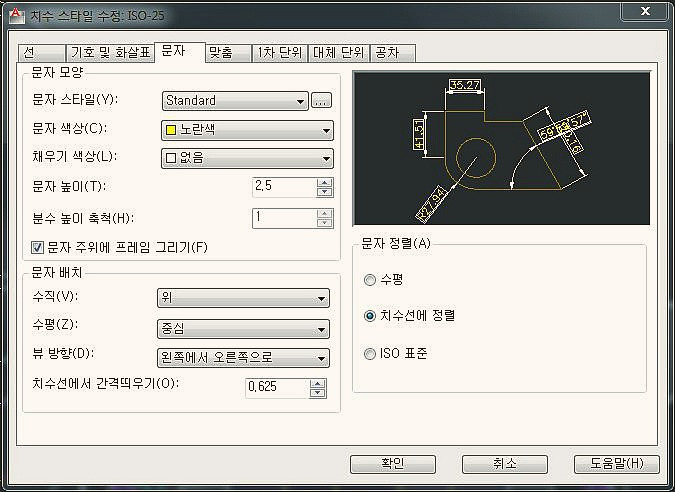Open 수직 위 dropdown
Screen dimensions: 675x492
pos(243,298)
